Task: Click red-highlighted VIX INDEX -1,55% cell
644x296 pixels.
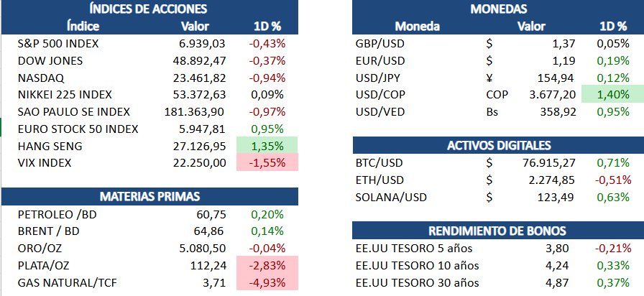Action: [267, 164]
